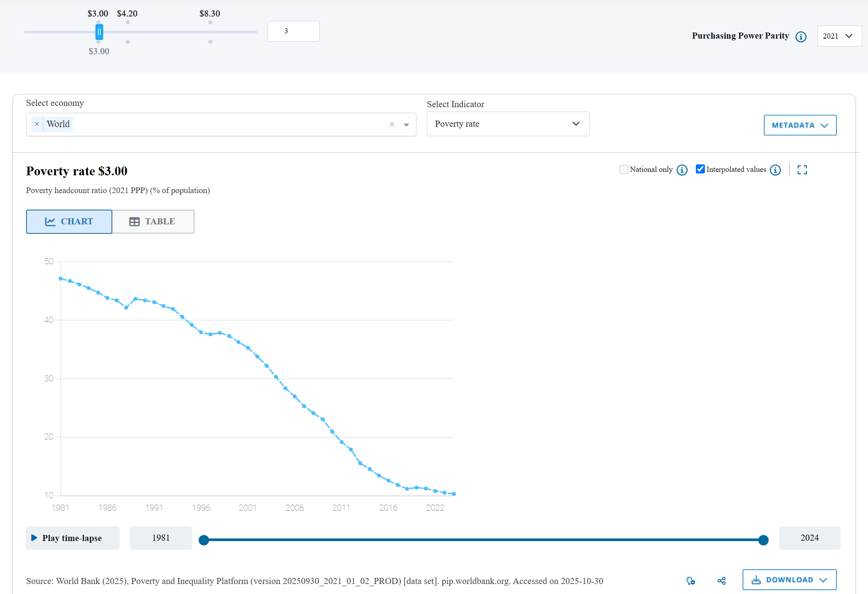Click the settings icon beside the share icon

[x=691, y=581]
